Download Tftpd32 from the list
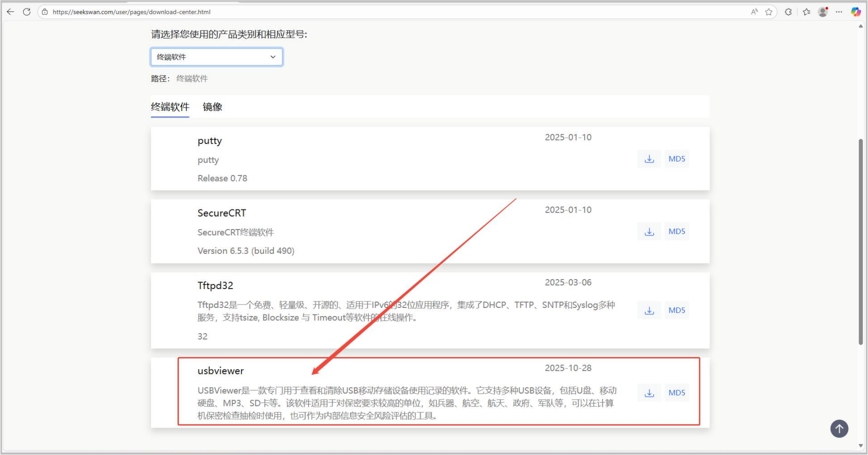 click(x=648, y=310)
